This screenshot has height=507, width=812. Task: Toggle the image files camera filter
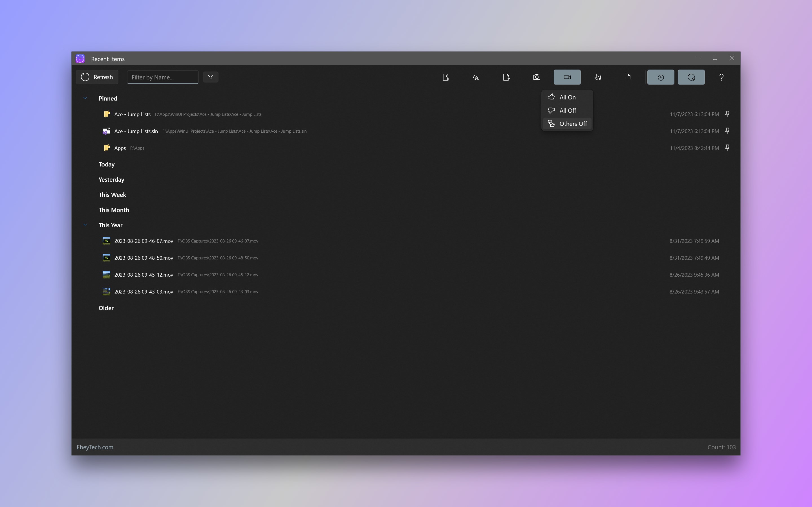click(537, 77)
